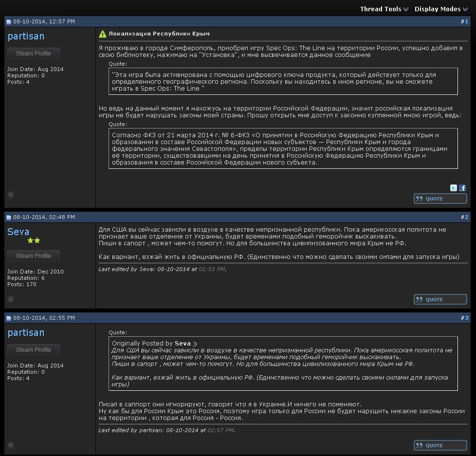Click the warning icon beside post #1 title
The image size is (476, 456).
tap(103, 34)
